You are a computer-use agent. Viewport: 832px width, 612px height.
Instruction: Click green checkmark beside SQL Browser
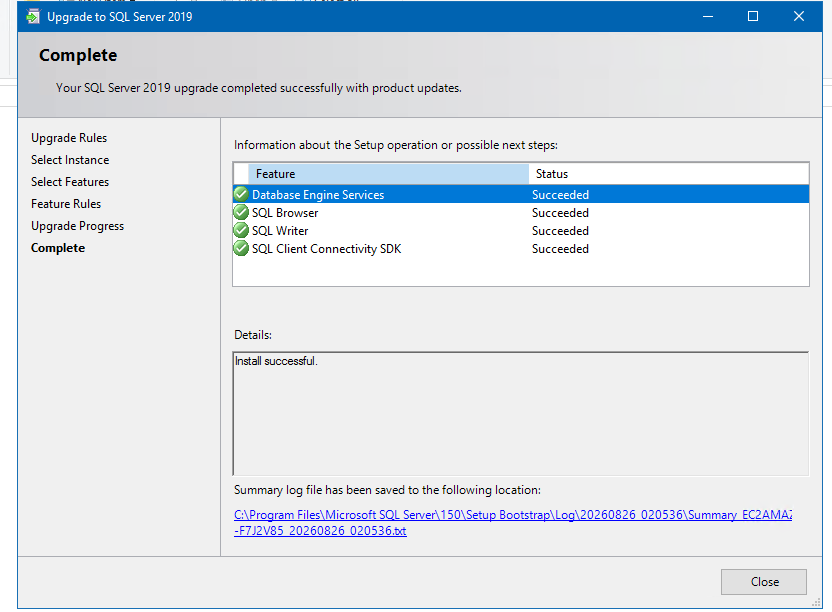(x=241, y=212)
